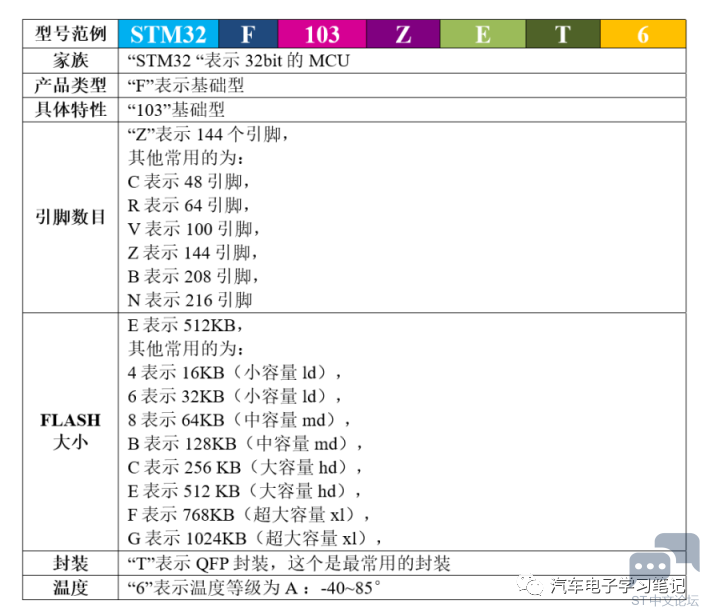708x616 pixels.
Task: Click the text “STM32 “表示 32bit 的 MCU
Action: [238, 61]
